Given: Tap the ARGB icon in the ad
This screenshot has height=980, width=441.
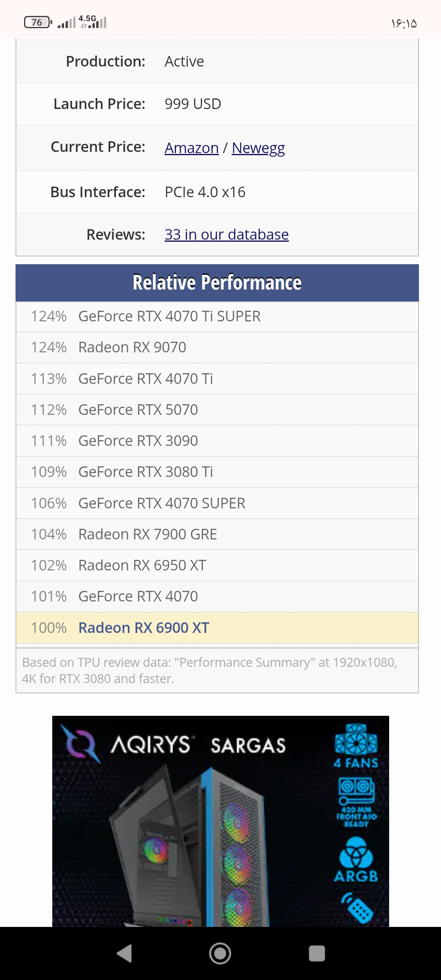Looking at the screenshot, I should pos(356,859).
